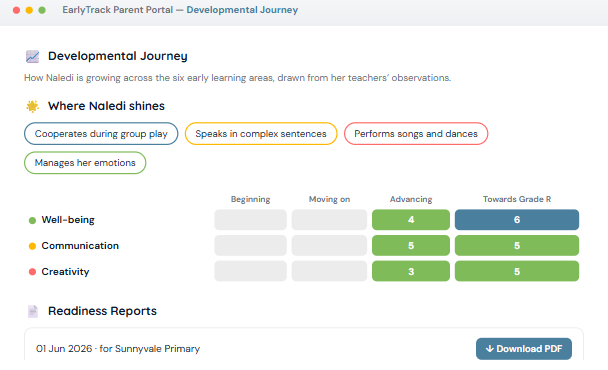Click the green maximize window button
The width and height of the screenshot is (608, 370).
tap(42, 10)
